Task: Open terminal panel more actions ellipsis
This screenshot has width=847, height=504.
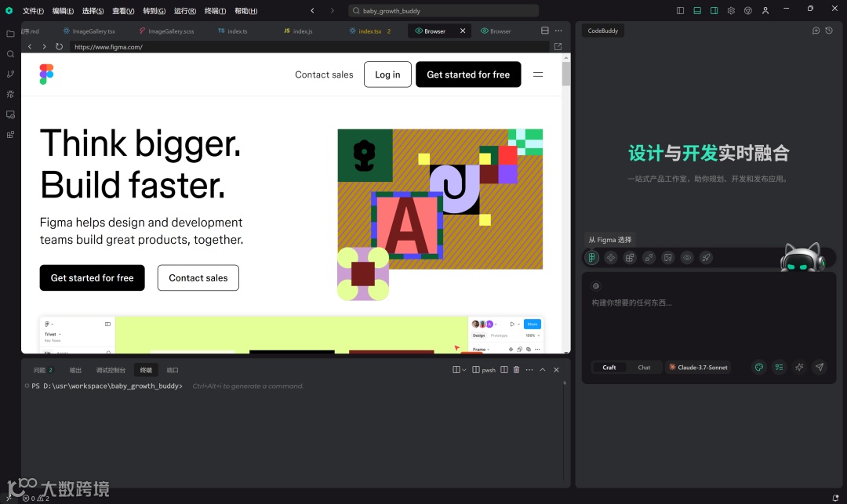Action: coord(529,370)
